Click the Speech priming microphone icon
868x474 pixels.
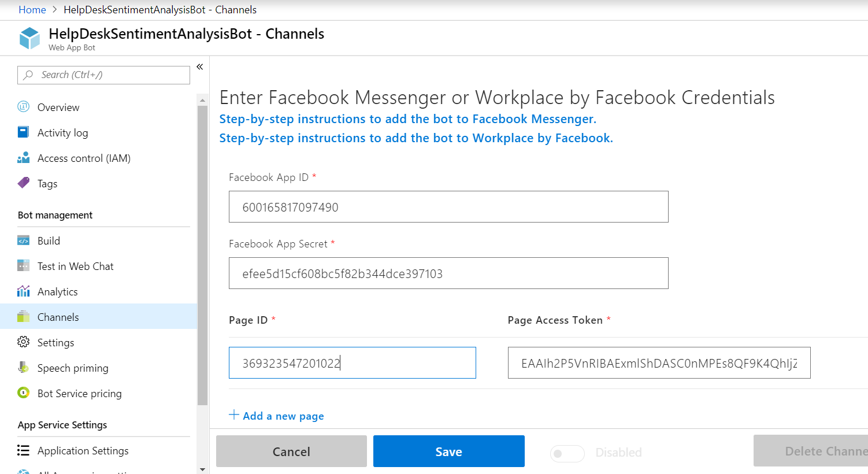click(23, 367)
